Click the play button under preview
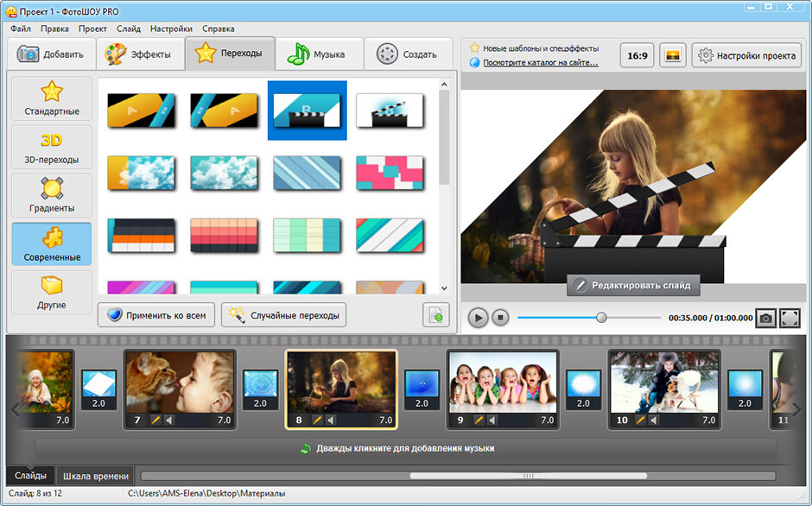The width and height of the screenshot is (812, 506). pyautogui.click(x=478, y=318)
